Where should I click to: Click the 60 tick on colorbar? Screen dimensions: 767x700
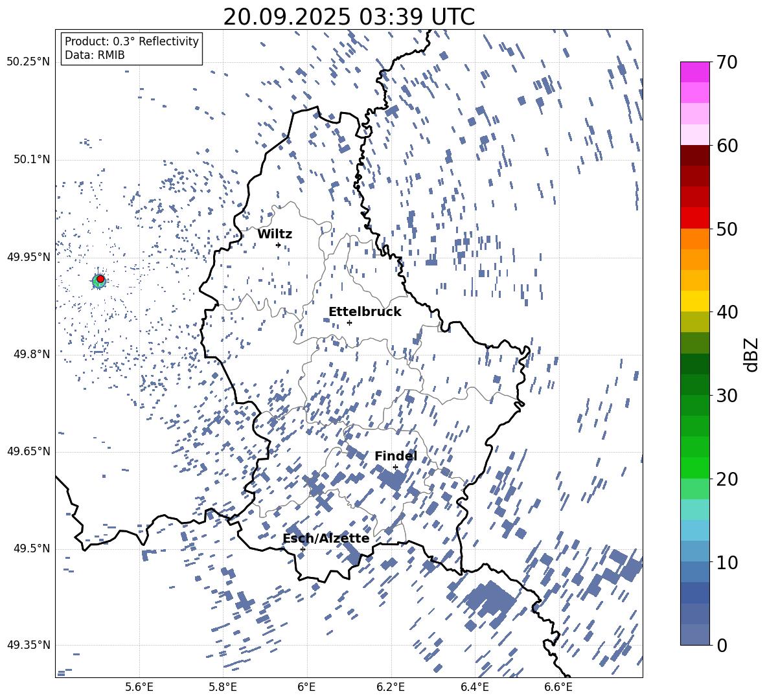pyautogui.click(x=727, y=146)
